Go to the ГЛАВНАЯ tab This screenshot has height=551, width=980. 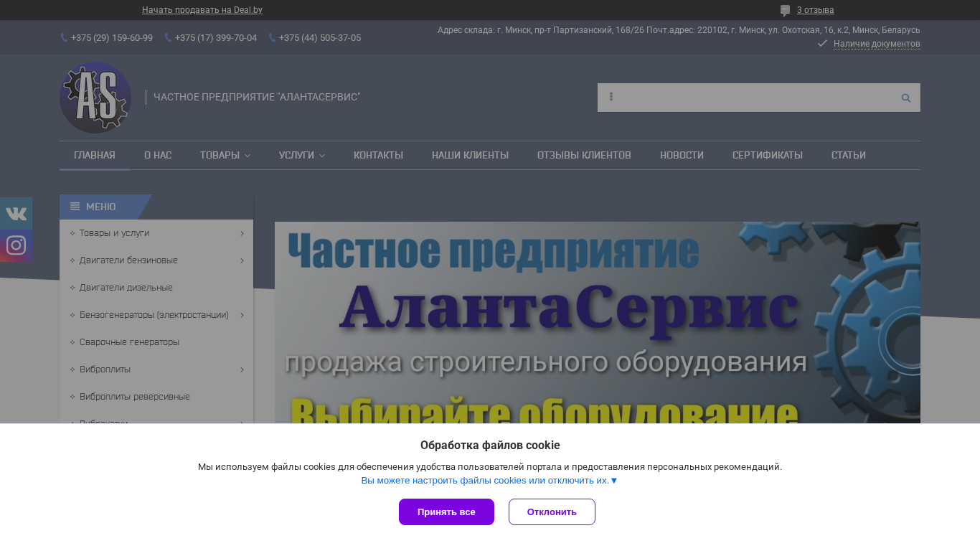(x=95, y=156)
